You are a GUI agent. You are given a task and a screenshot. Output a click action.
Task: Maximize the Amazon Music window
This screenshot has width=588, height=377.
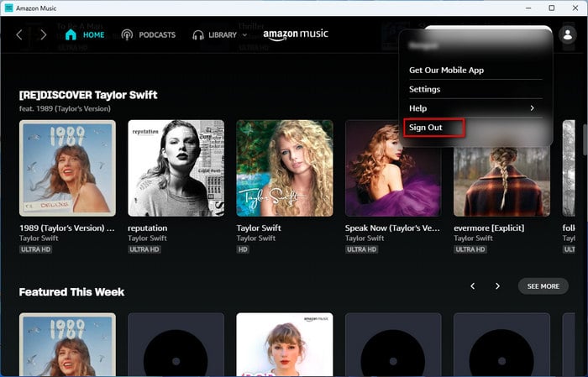point(552,8)
